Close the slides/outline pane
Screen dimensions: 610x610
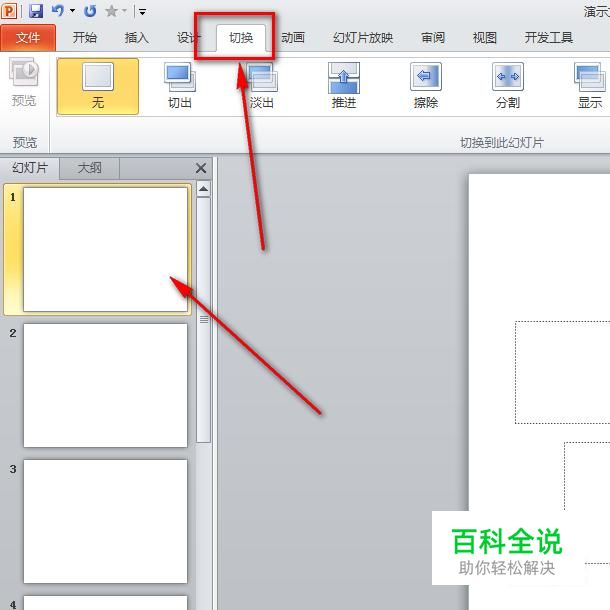[x=201, y=168]
